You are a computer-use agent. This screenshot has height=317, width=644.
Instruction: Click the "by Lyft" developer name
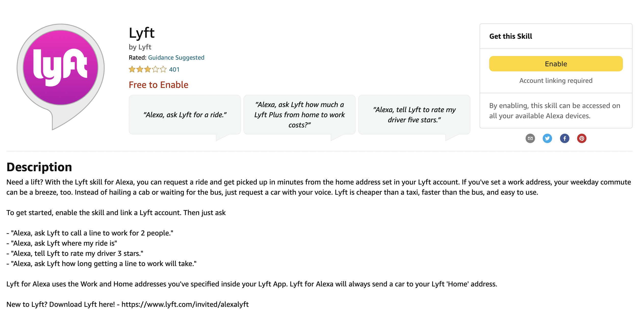tap(140, 47)
